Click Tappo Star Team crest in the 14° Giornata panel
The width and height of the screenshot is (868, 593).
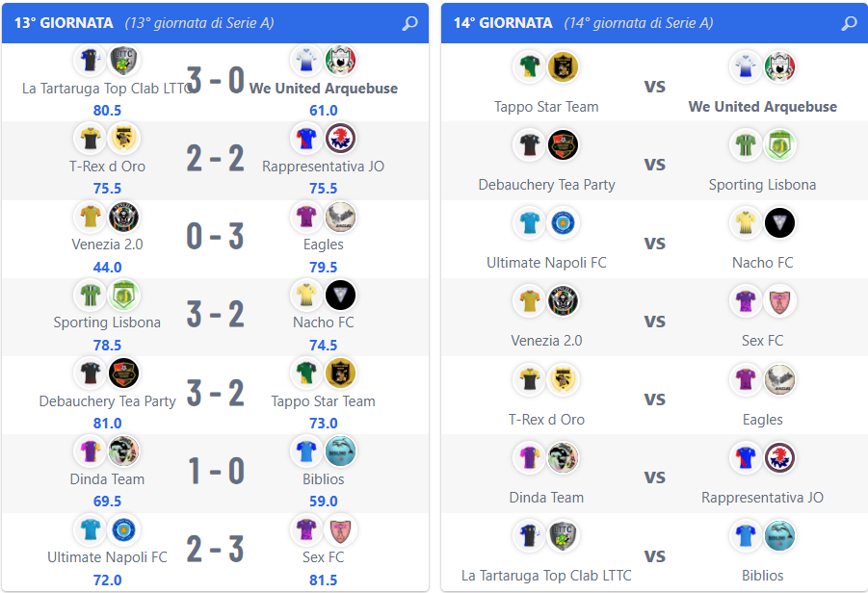coord(563,67)
